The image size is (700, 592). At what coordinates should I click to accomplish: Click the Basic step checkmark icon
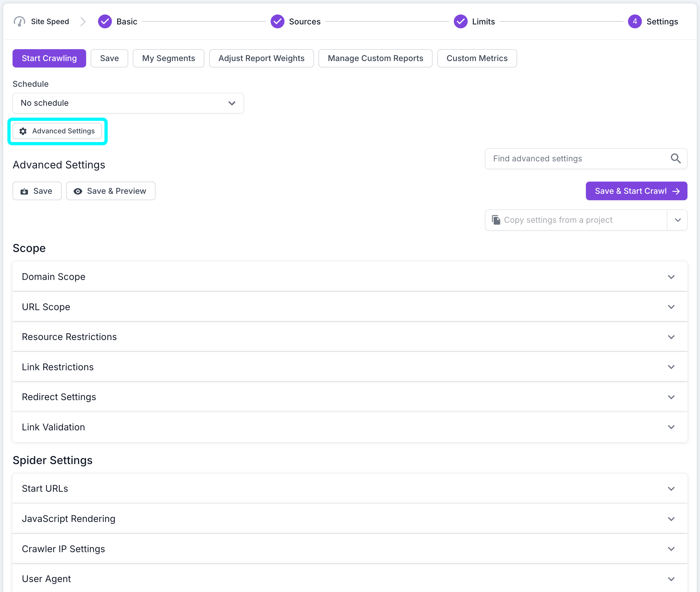[104, 21]
